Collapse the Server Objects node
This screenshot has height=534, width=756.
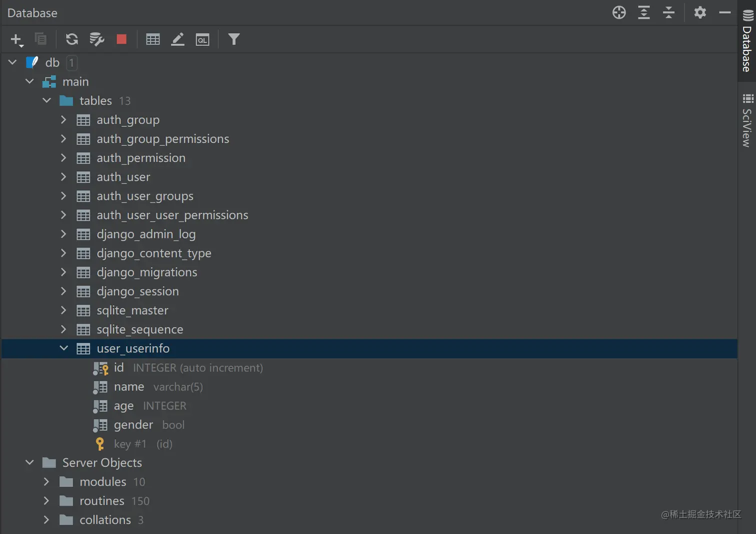coord(29,463)
